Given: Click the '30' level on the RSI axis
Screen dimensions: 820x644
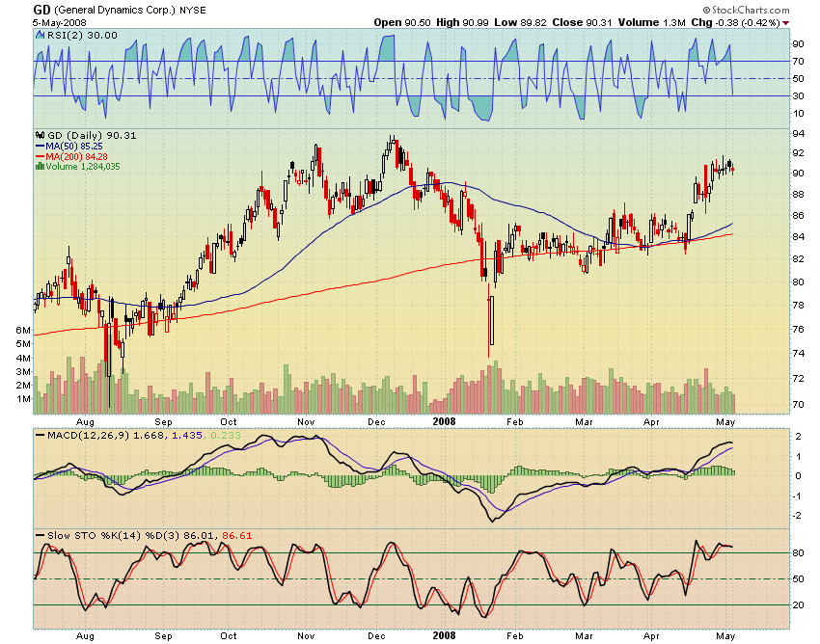Looking at the screenshot, I should point(798,96).
